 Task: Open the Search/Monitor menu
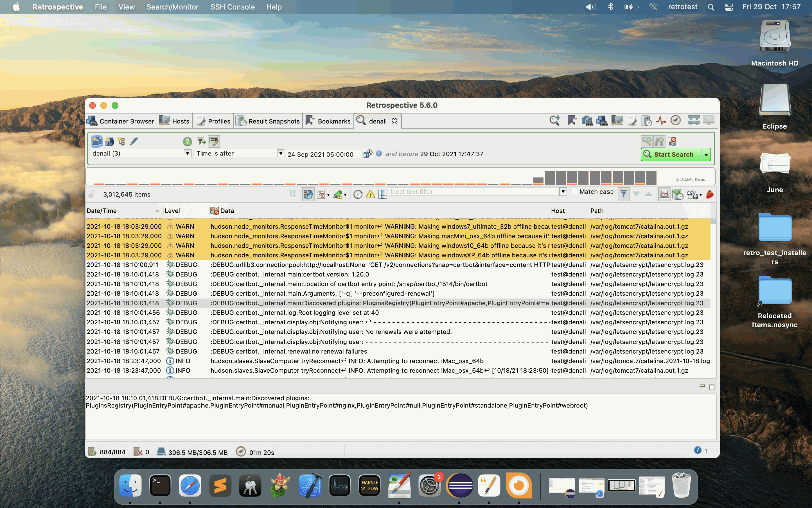(172, 7)
